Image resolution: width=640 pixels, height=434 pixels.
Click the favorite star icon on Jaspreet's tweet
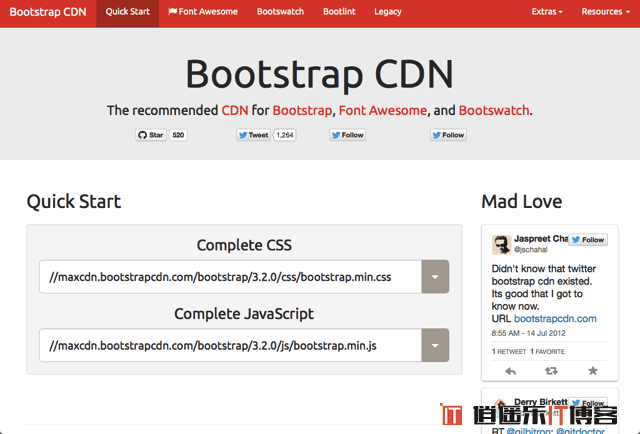[593, 371]
